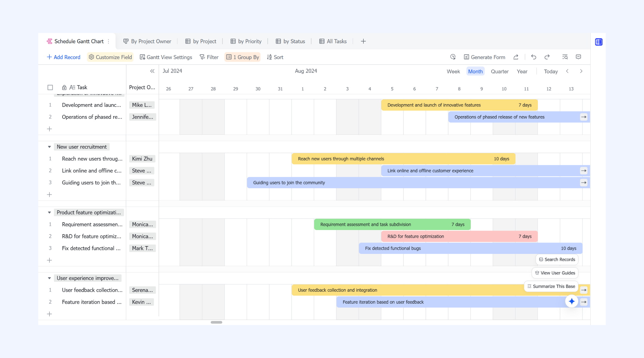
Task: Select green Requirement assessment Gantt bar
Action: click(x=392, y=224)
